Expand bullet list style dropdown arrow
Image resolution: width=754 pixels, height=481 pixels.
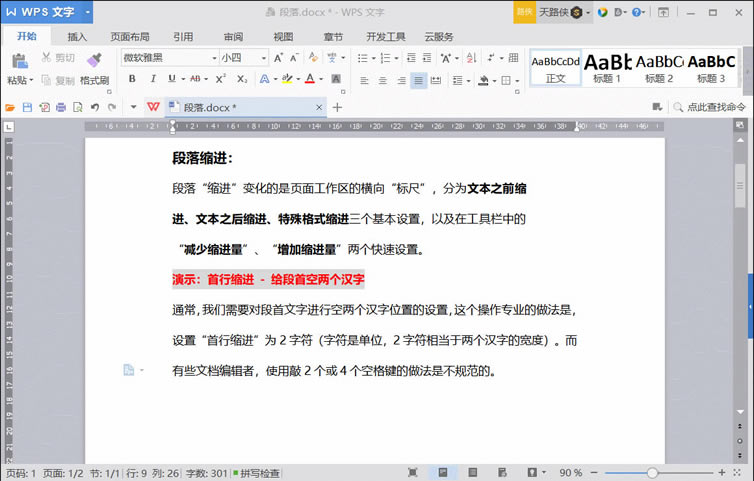pos(373,58)
